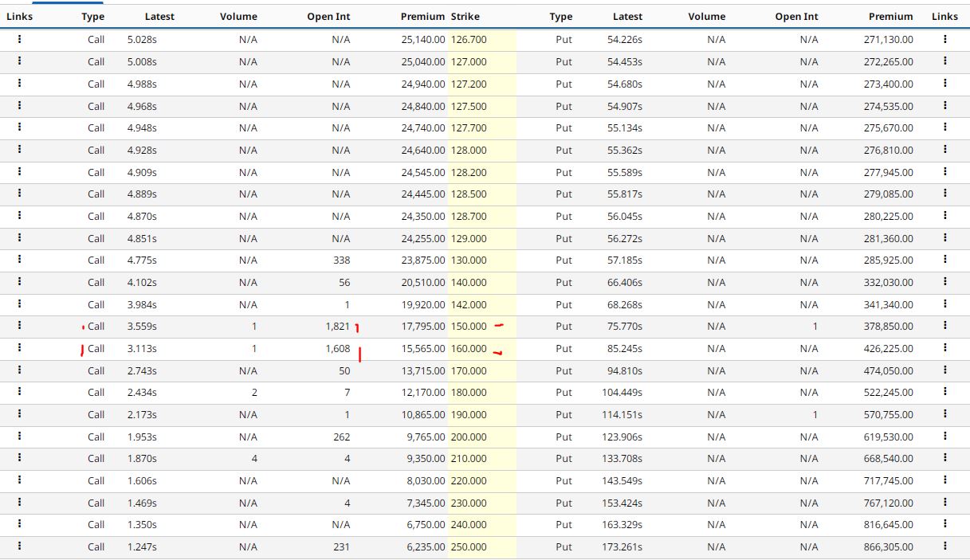The width and height of the screenshot is (970, 560).
Task: Select the 150.000 strike cell
Action: click(x=469, y=326)
